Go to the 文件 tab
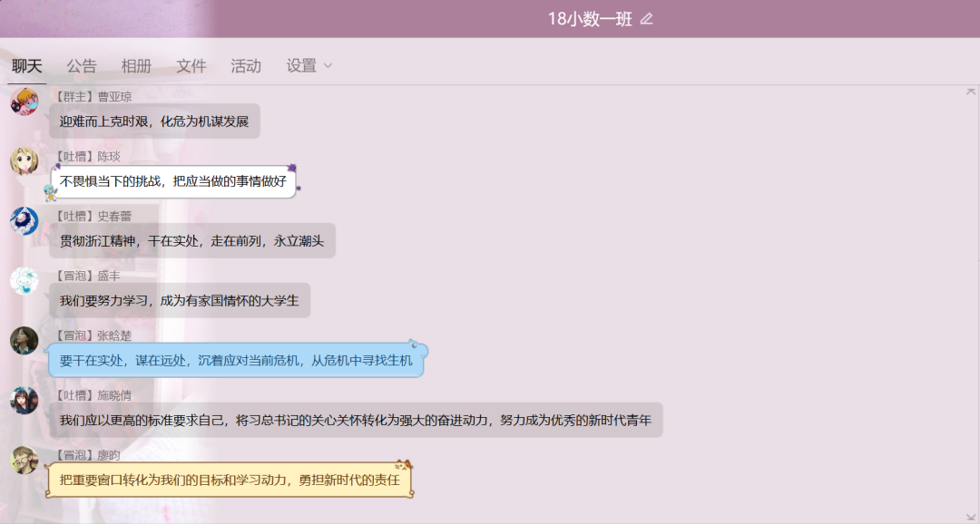 click(191, 65)
